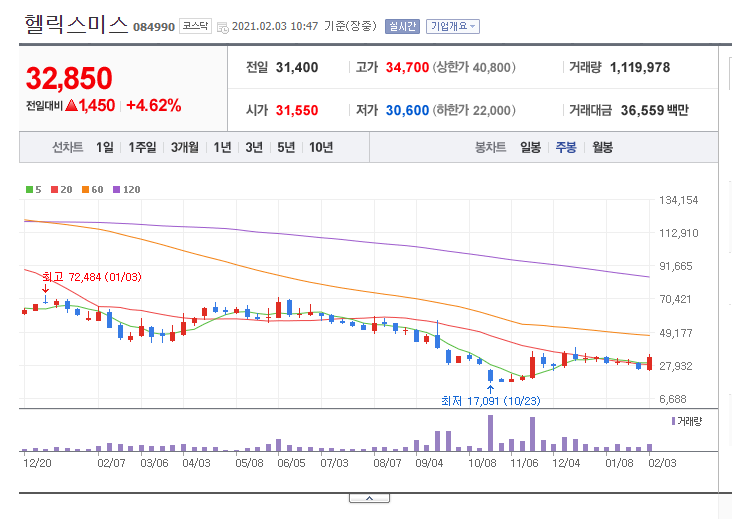Select the 5년 line chart period
This screenshot has height=519, width=732.
[286, 147]
